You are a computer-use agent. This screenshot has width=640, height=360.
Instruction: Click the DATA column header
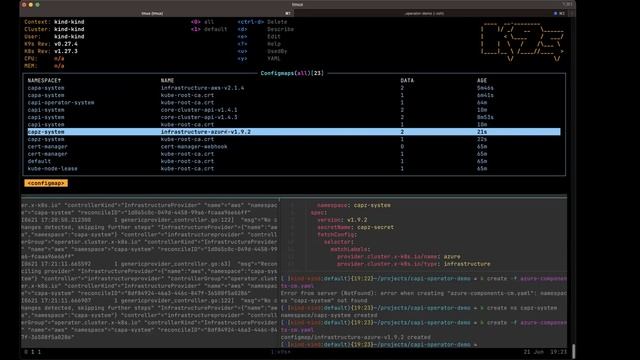tap(407, 80)
